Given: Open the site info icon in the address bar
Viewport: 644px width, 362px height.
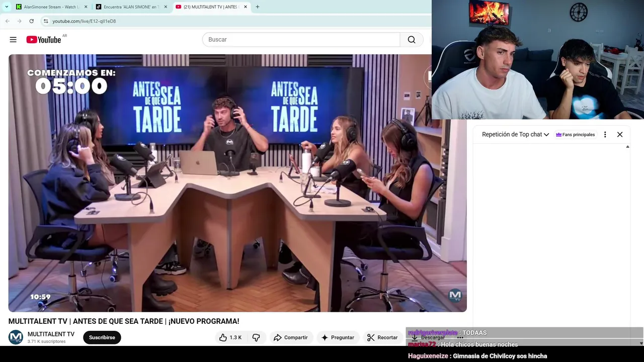Looking at the screenshot, I should (x=46, y=21).
